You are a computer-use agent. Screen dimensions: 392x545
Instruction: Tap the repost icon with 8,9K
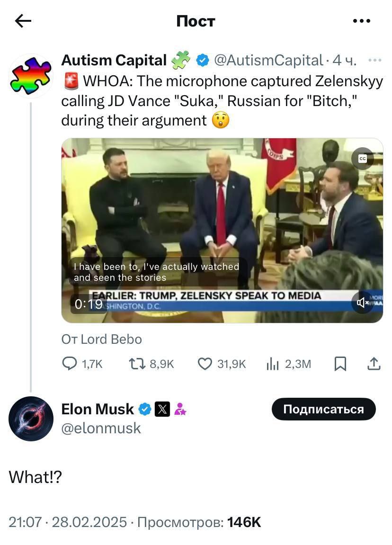(137, 364)
